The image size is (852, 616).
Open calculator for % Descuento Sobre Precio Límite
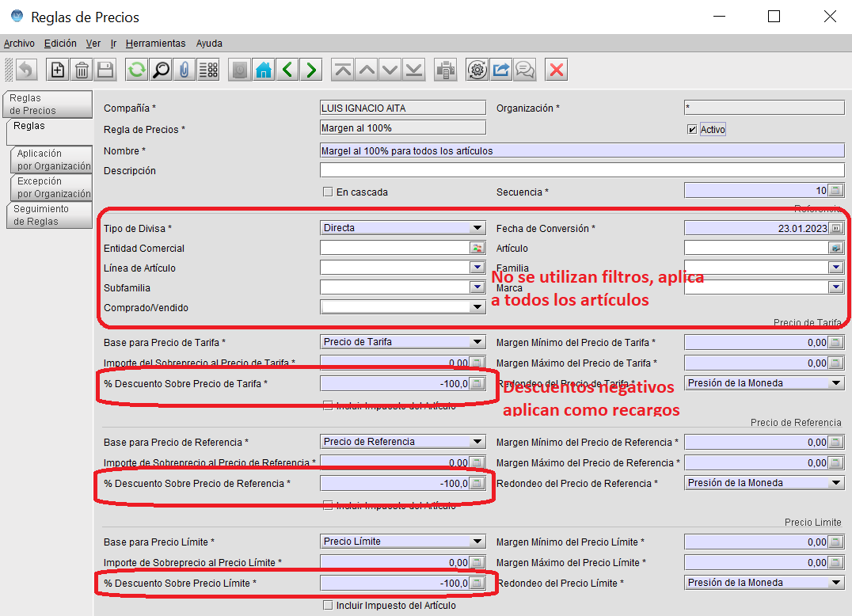pos(477,583)
